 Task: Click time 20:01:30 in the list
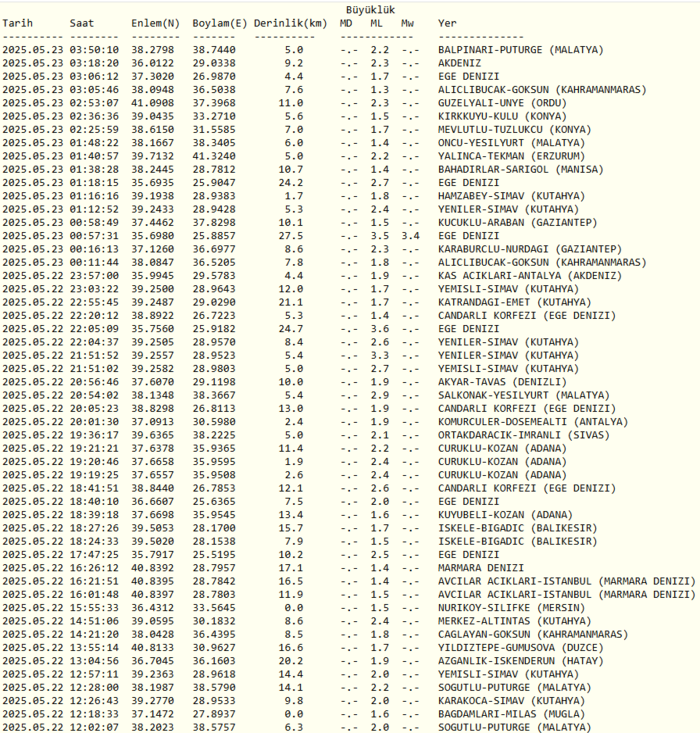coord(94,422)
